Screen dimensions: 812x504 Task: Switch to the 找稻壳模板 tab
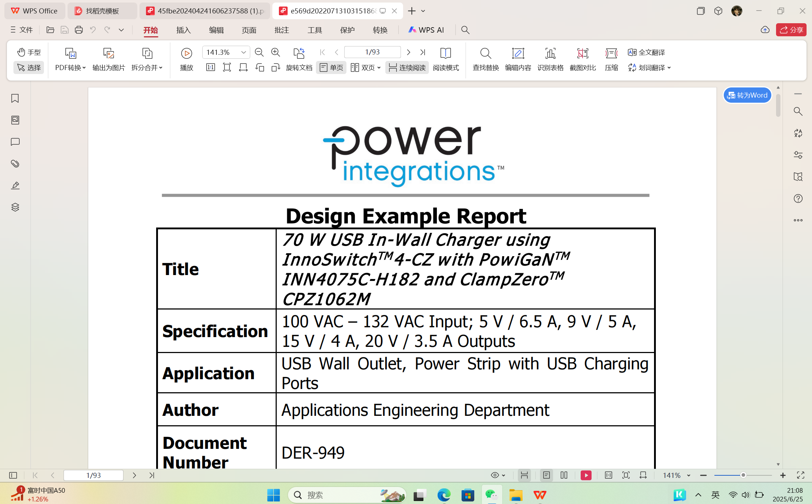(x=102, y=11)
